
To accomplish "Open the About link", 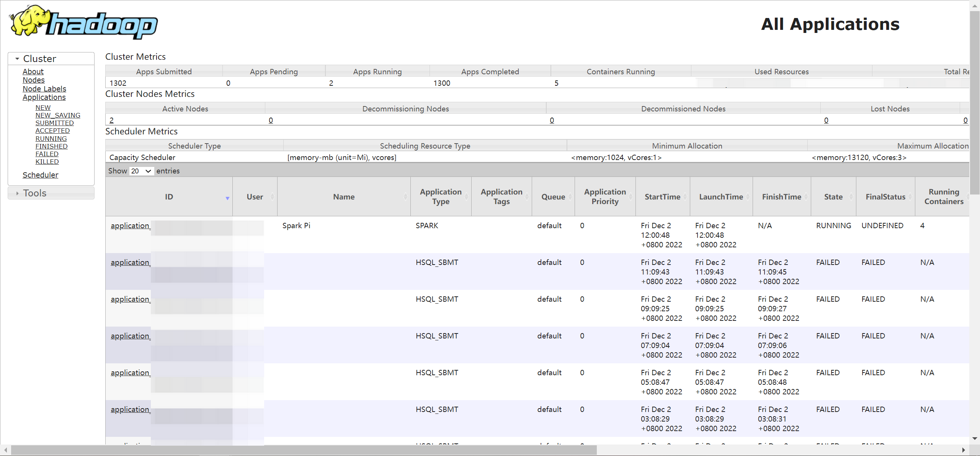I will 33,72.
